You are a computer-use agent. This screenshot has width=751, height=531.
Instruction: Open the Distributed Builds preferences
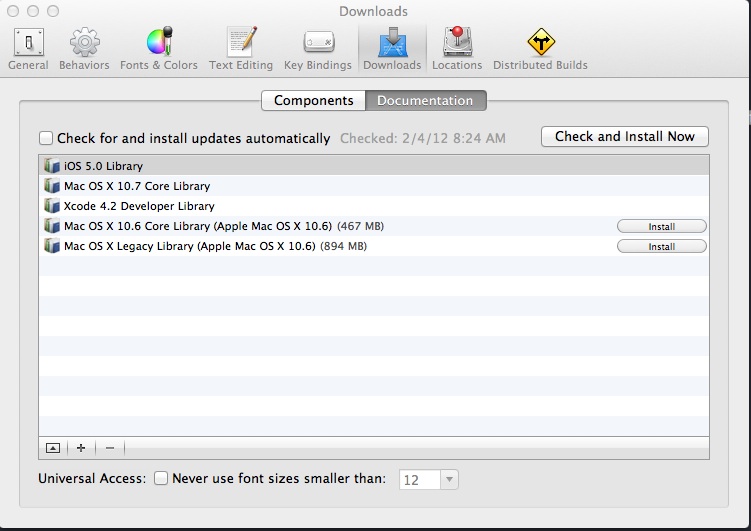pos(540,49)
